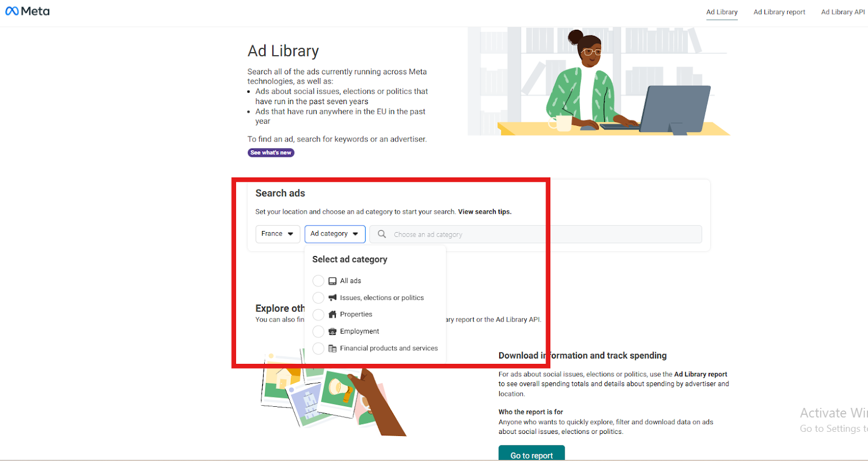The width and height of the screenshot is (868, 461).
Task: Click the 'Financial products and services' label
Action: point(389,348)
